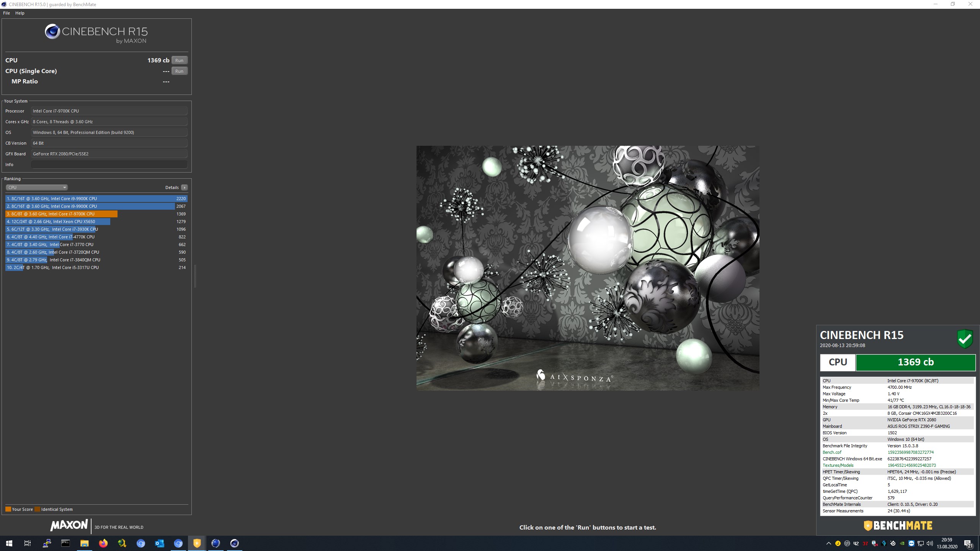Open NVIDIA settings tray icon
980x551 pixels.
[902, 543]
